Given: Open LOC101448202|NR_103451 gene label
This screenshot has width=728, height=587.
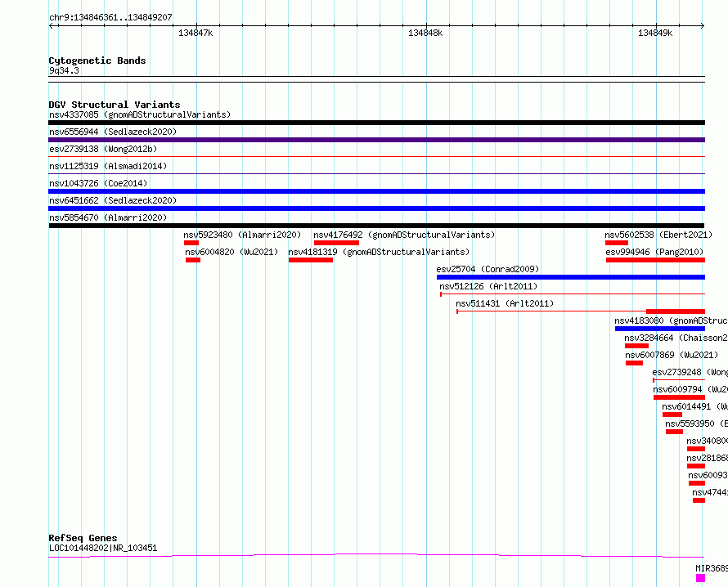Looking at the screenshot, I should pyautogui.click(x=103, y=548).
